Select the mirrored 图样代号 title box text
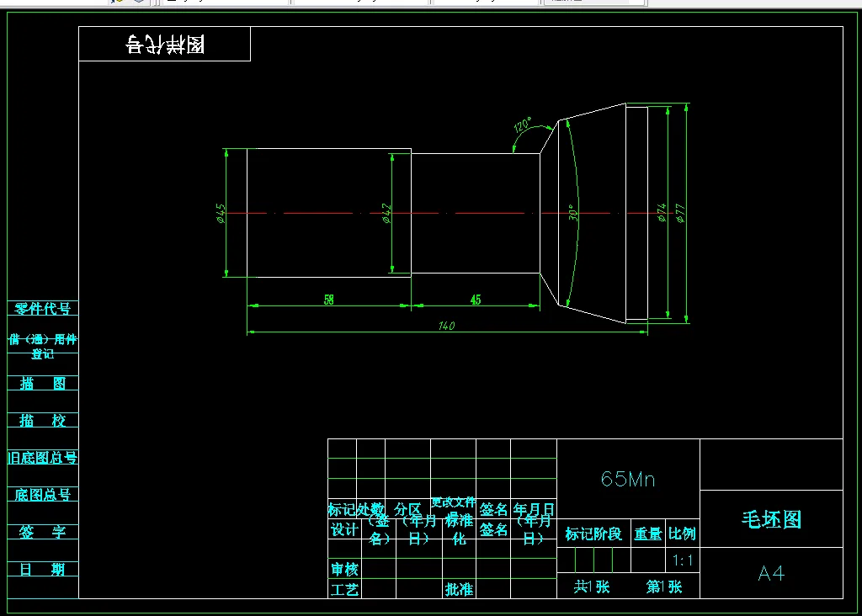The image size is (862, 616). click(x=165, y=45)
